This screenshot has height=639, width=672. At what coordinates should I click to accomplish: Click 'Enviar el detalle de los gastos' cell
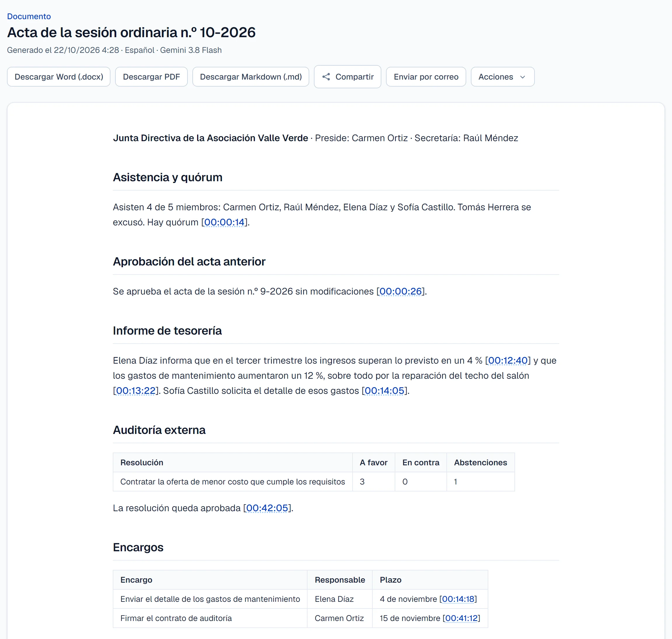(x=210, y=599)
